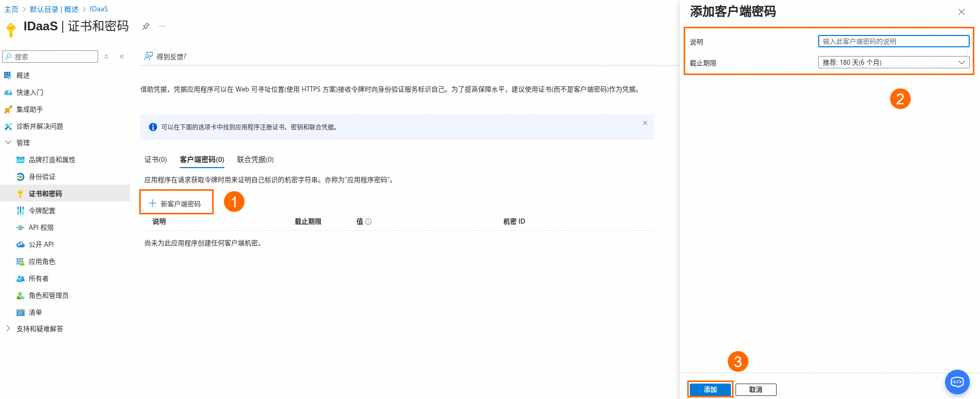Click the 得到反馈 feedback icon
This screenshot has width=980, height=399.
tap(148, 56)
